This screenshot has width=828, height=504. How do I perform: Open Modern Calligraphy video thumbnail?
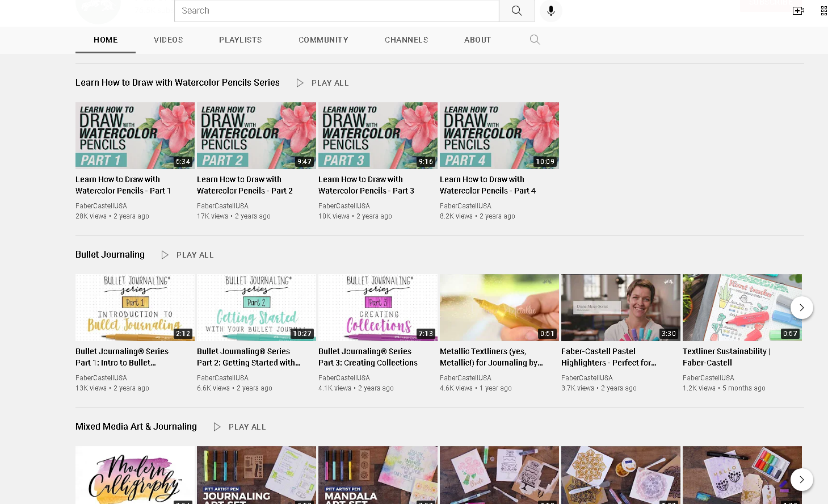(x=135, y=475)
